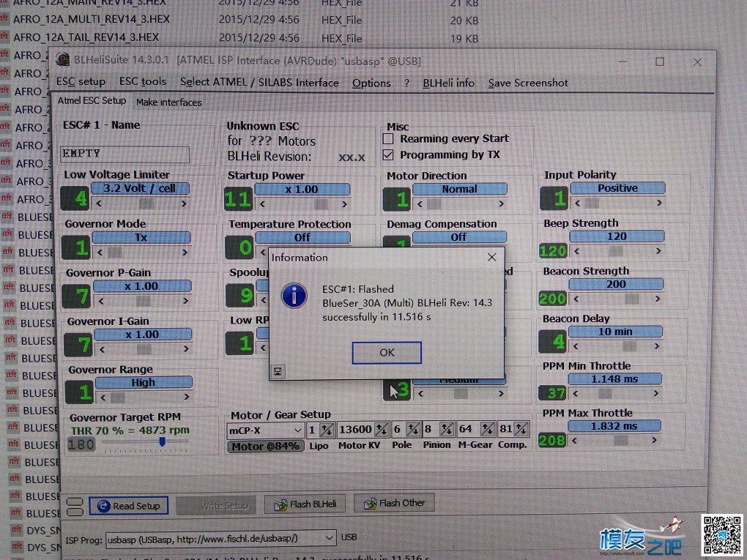Screen dimensions: 747x560
Task: Click the Startup Power value 11 box
Action: point(238,199)
